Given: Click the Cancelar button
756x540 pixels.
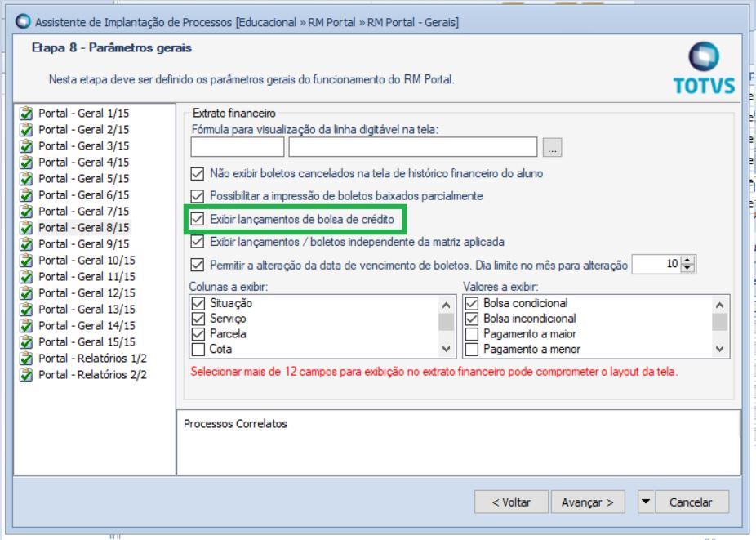Looking at the screenshot, I should [692, 502].
